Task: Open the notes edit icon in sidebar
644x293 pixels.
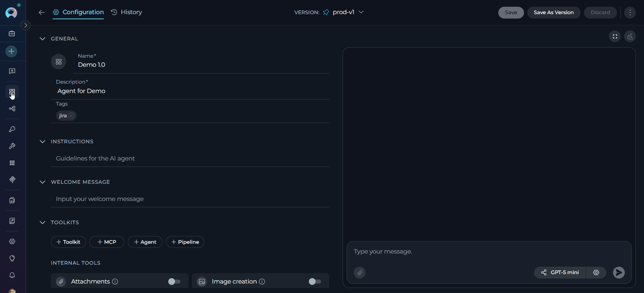Action: (x=12, y=221)
